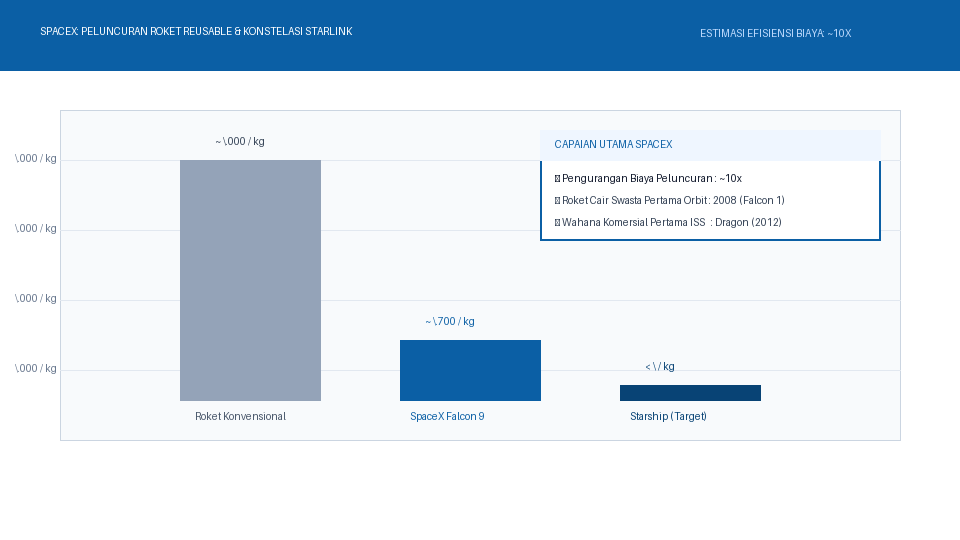Click the 'ESTIMASI EFISIENSI BIAYA: ~10X' text

[x=776, y=34]
